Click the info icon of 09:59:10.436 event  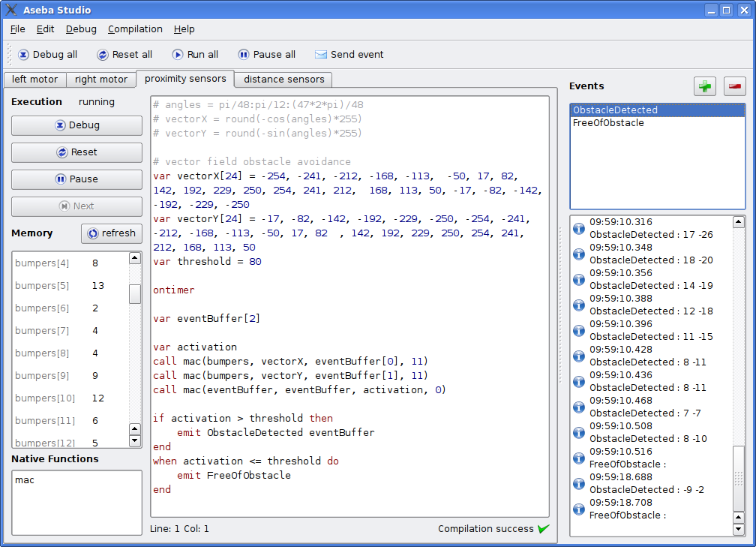(579, 381)
